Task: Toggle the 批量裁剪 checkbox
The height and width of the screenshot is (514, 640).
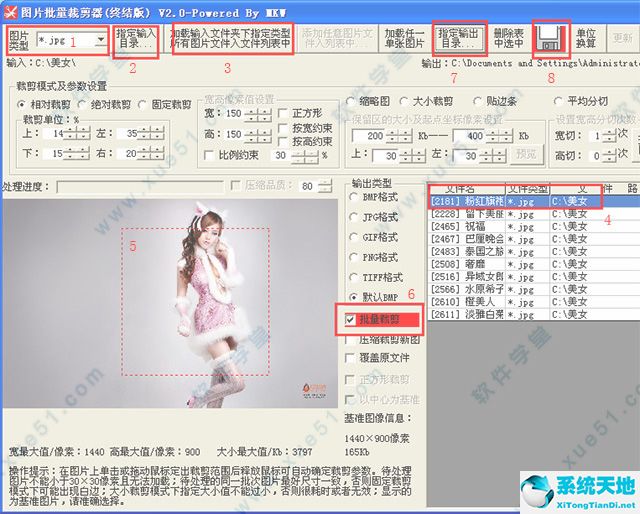Action: 350,320
